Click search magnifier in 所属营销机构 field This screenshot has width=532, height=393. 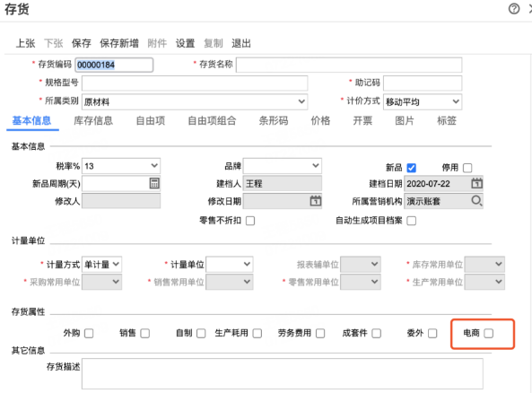point(476,201)
